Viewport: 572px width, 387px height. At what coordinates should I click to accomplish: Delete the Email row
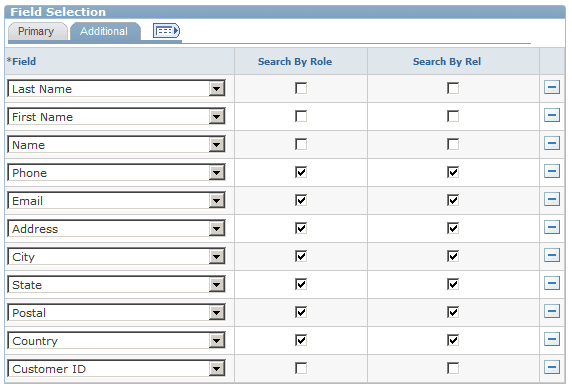click(x=552, y=199)
